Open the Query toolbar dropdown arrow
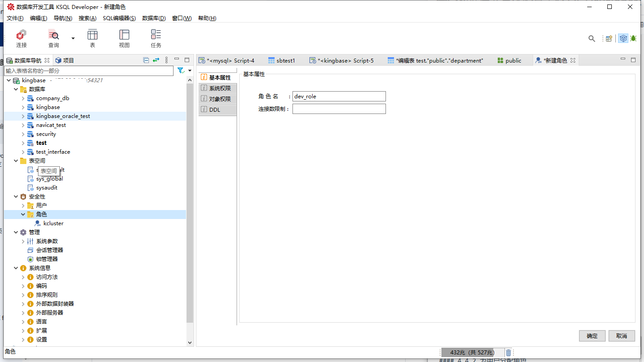 [x=73, y=39]
